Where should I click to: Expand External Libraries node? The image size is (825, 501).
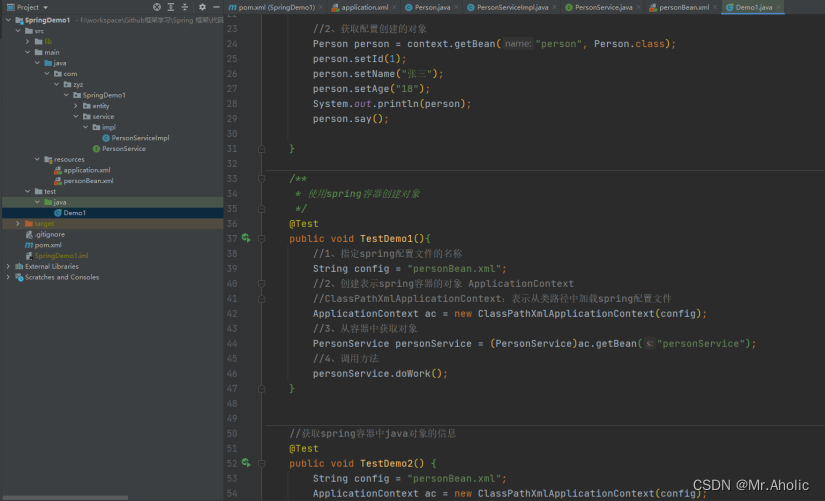[x=8, y=266]
